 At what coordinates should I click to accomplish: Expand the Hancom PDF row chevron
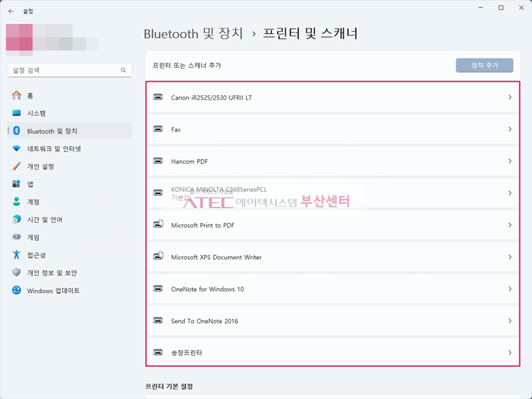tap(509, 161)
